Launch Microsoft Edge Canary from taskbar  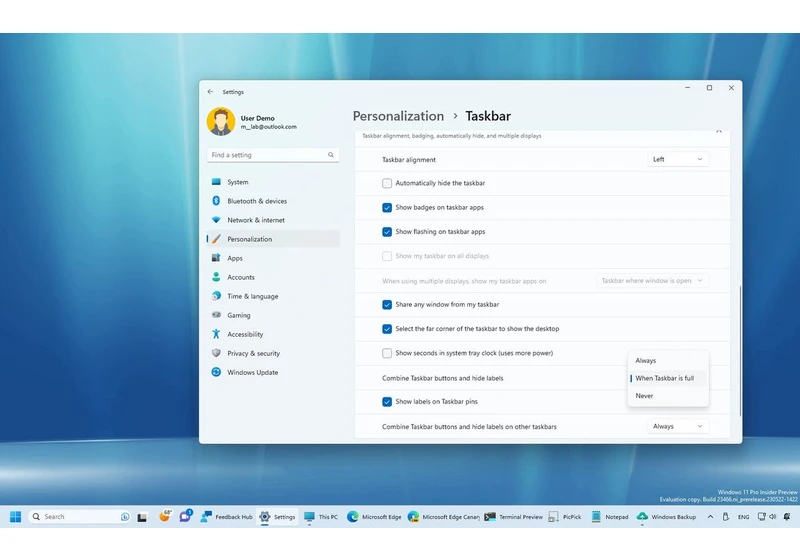(443, 517)
